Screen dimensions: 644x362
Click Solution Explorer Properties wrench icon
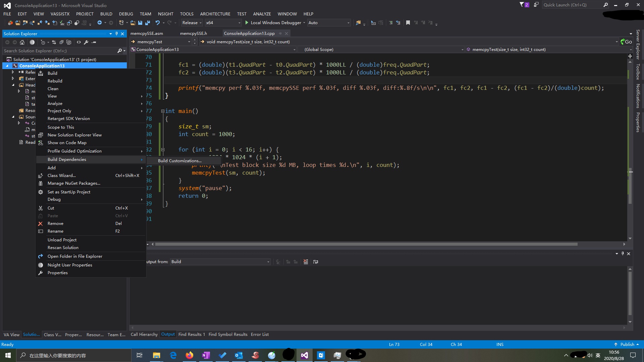tap(86, 42)
